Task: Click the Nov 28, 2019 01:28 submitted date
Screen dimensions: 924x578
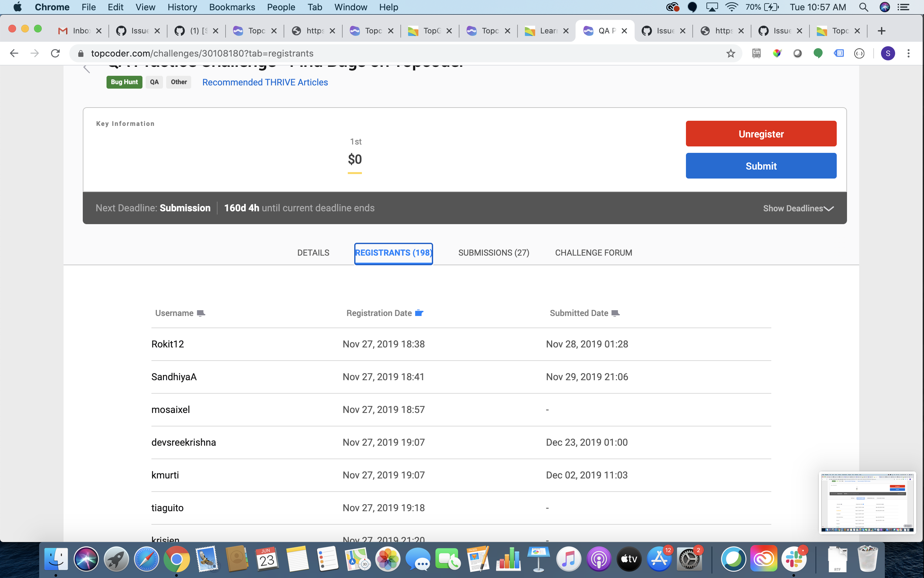Action: (587, 344)
